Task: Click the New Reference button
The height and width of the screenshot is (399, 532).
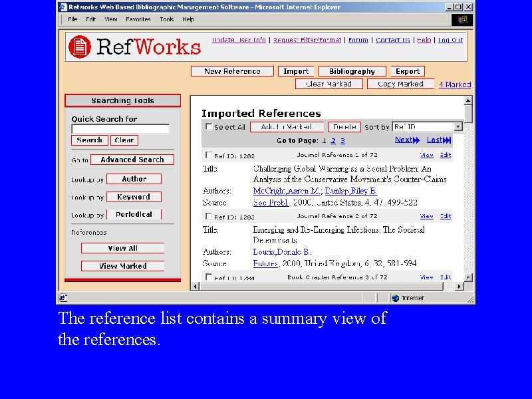Action: 232,71
